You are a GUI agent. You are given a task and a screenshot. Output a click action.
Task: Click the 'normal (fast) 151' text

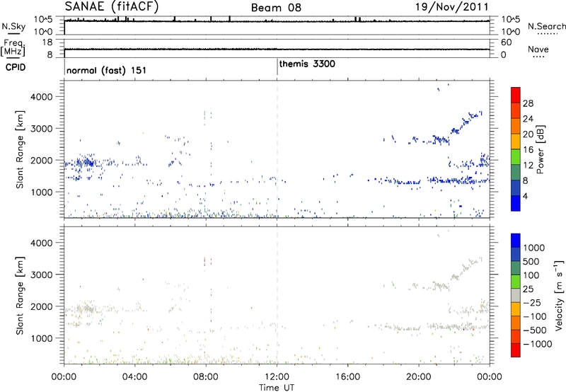point(107,70)
